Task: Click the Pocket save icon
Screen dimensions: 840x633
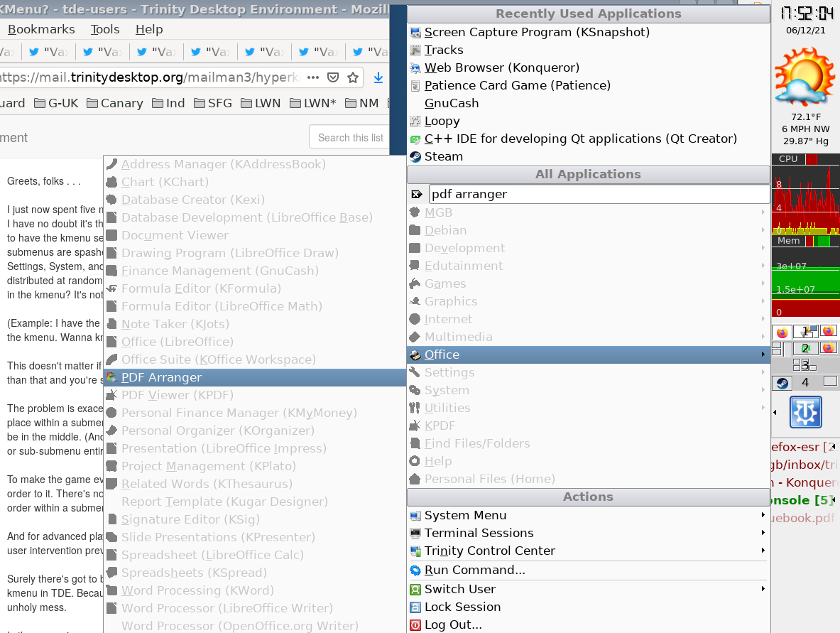Action: 333,77
